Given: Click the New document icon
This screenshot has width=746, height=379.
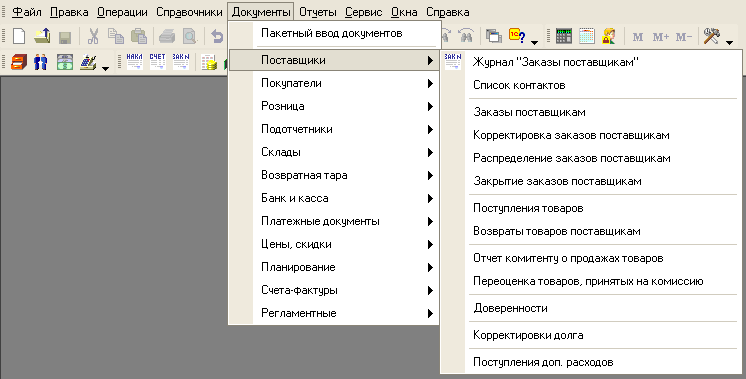Looking at the screenshot, I should 19,37.
